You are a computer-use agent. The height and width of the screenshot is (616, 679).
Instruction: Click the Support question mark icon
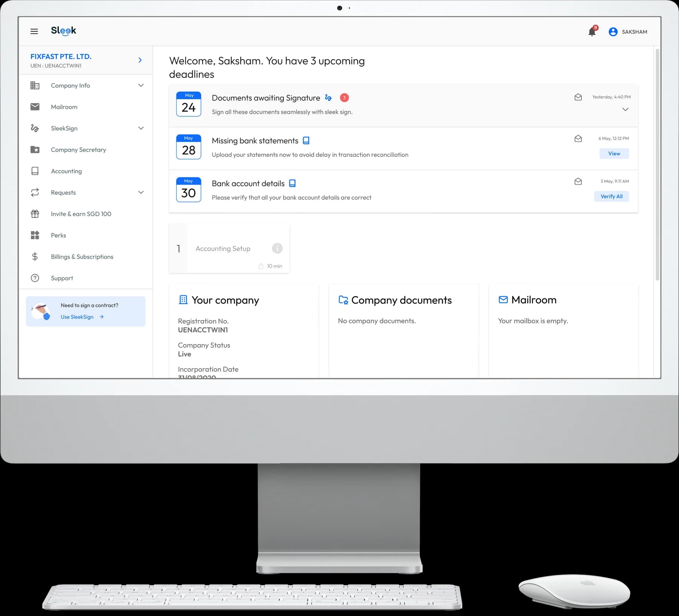click(x=35, y=278)
